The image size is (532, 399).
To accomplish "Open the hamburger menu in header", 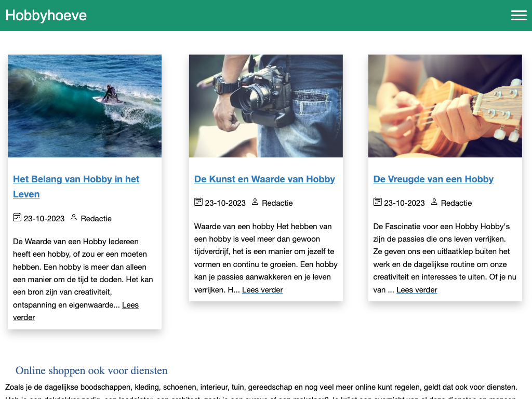I will click(x=518, y=16).
